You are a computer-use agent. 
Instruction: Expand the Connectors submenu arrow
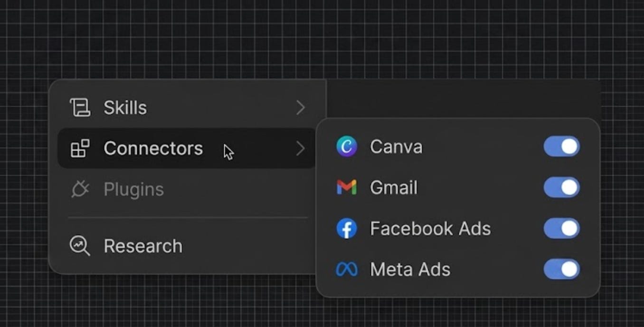pos(300,148)
